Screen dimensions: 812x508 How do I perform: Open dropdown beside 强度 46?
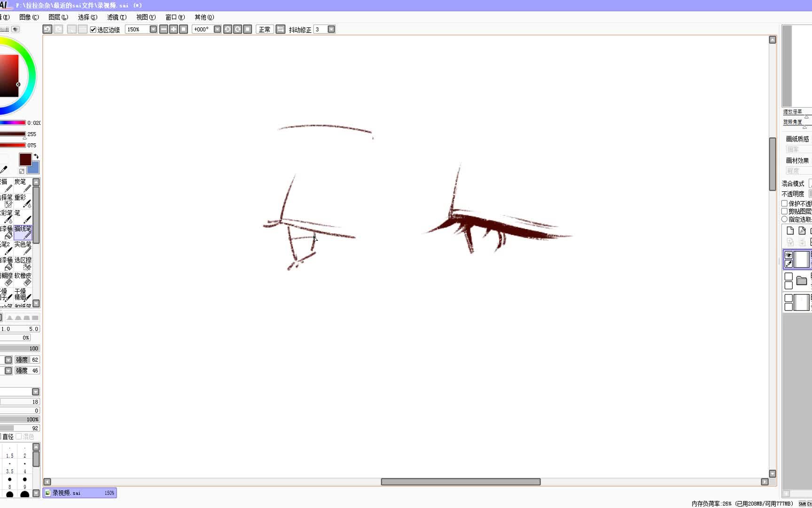[x=8, y=371]
